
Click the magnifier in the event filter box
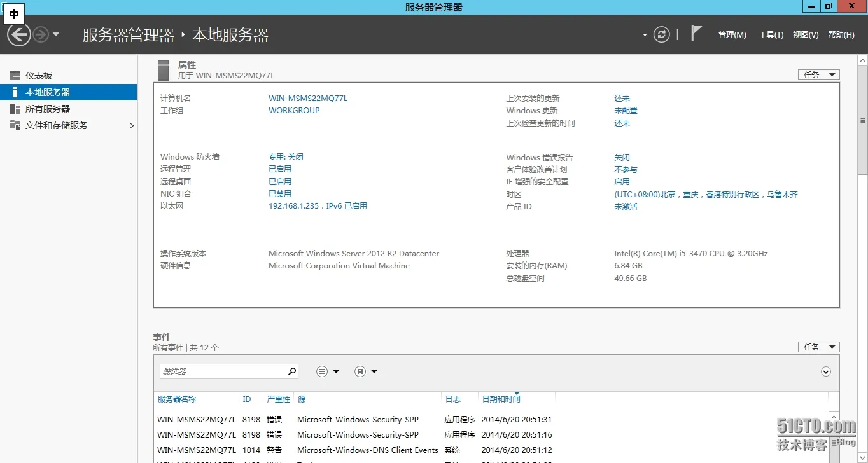pos(292,371)
